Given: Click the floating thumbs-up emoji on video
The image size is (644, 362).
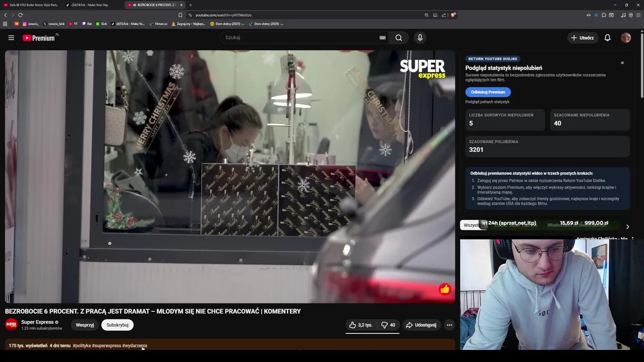Looking at the screenshot, I should point(445,289).
